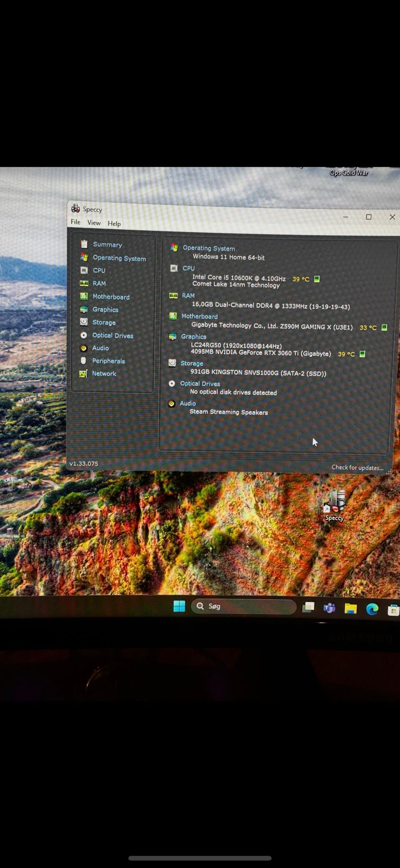Image resolution: width=400 pixels, height=868 pixels.
Task: Click disc icon beside Optical Drives heading in summary
Action: tap(172, 383)
